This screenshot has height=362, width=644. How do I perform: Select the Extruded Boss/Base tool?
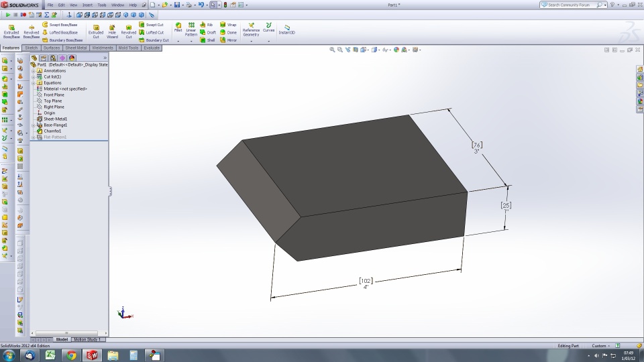pos(11,32)
